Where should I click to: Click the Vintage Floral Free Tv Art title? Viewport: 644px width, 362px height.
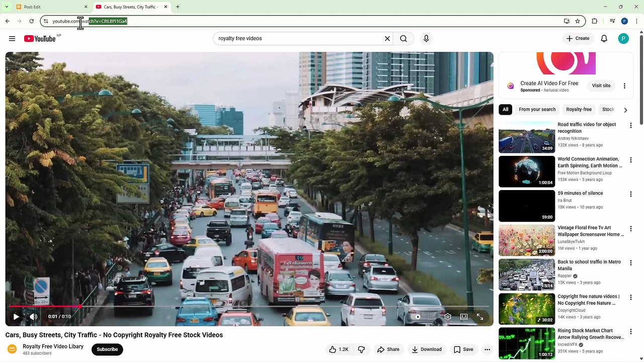(x=591, y=231)
